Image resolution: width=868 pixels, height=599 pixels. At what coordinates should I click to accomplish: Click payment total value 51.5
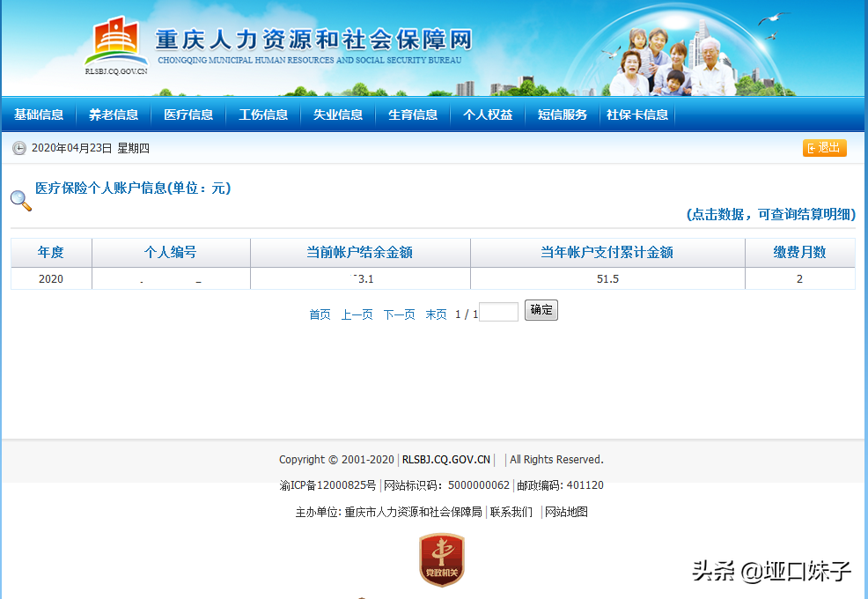(x=607, y=279)
